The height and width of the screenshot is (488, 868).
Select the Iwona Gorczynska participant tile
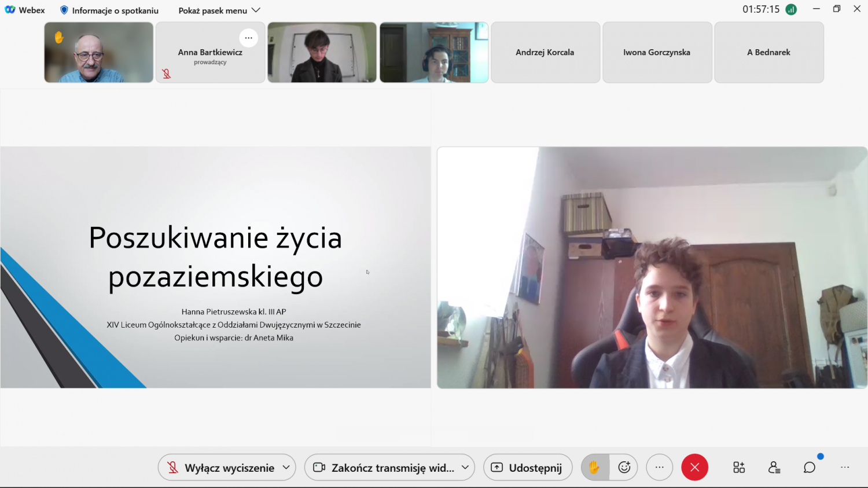pyautogui.click(x=657, y=52)
